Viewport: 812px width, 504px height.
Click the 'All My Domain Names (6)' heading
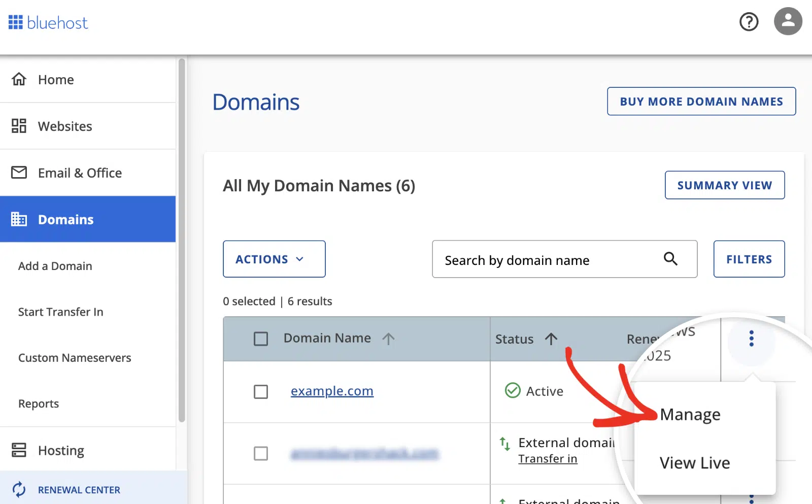point(319,186)
